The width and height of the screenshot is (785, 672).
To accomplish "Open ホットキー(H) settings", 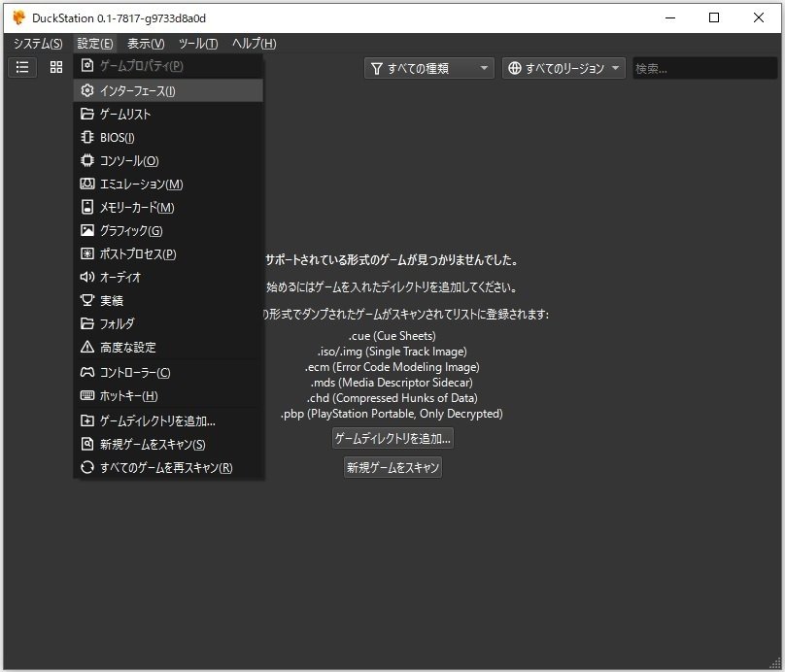I will pos(168,396).
